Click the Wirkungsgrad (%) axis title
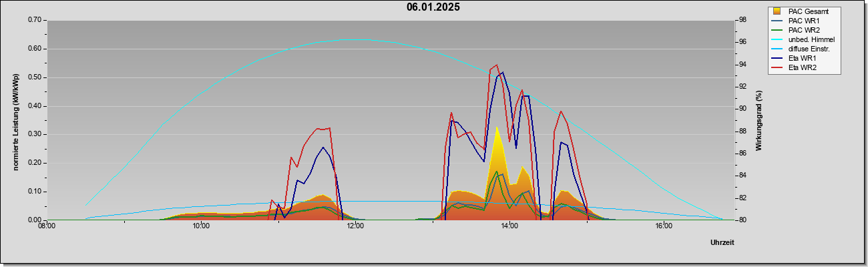The image size is (868, 267). click(759, 120)
